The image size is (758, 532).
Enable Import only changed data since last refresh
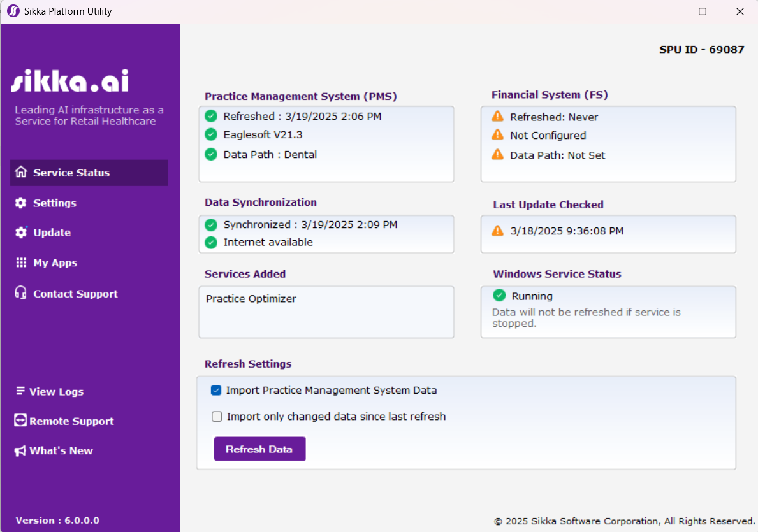(217, 417)
